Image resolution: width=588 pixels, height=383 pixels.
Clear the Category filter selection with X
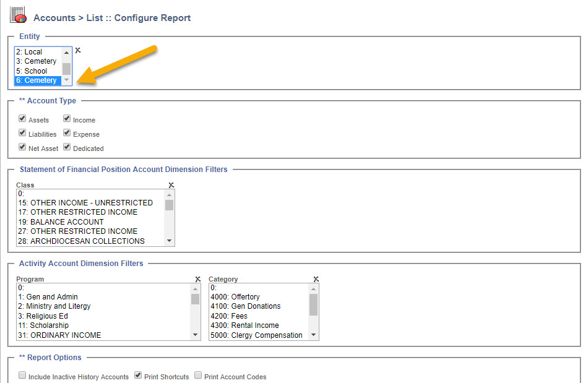pos(316,279)
